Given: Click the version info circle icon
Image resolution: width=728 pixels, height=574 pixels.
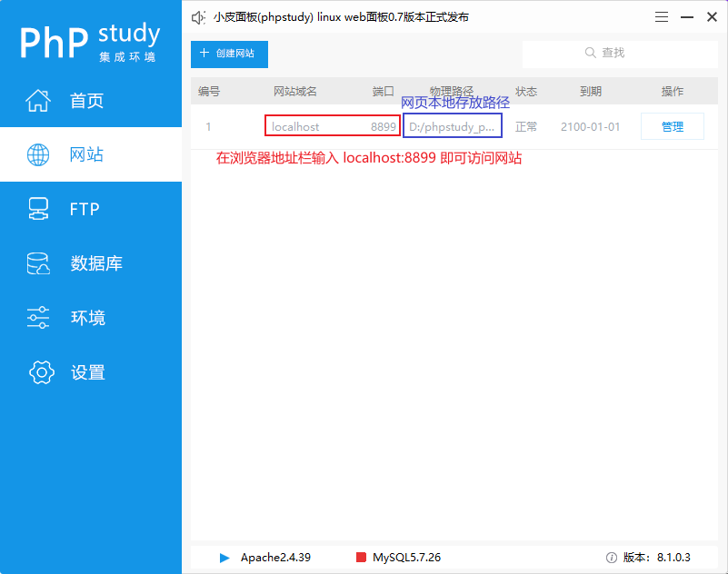Looking at the screenshot, I should (x=612, y=558).
